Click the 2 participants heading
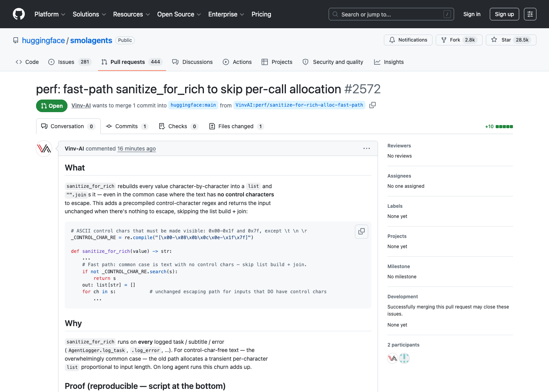 404,345
